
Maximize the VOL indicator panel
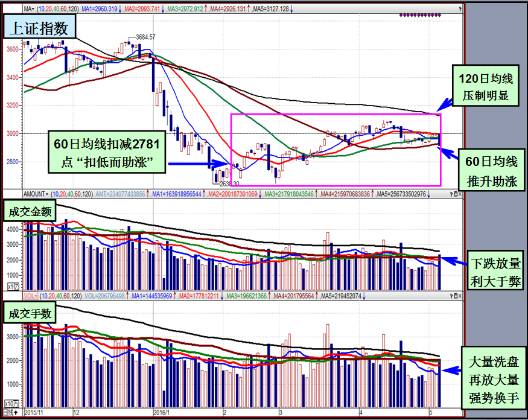click(x=456, y=296)
